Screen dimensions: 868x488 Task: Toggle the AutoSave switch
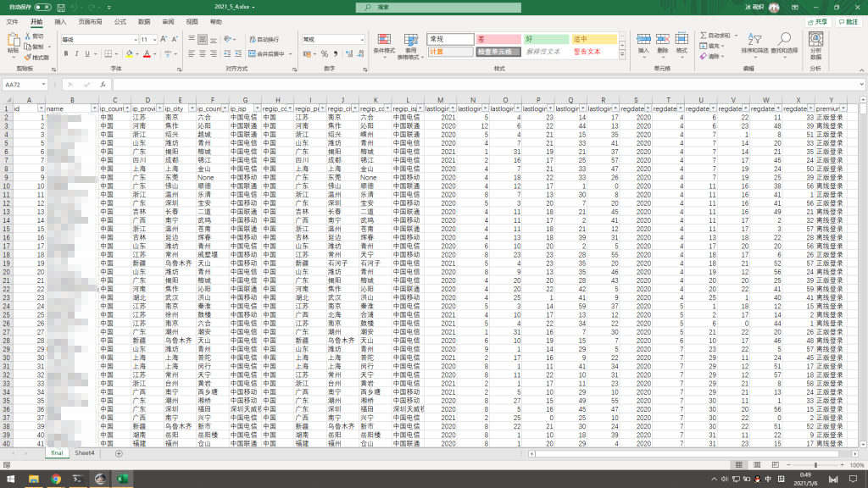[x=41, y=7]
